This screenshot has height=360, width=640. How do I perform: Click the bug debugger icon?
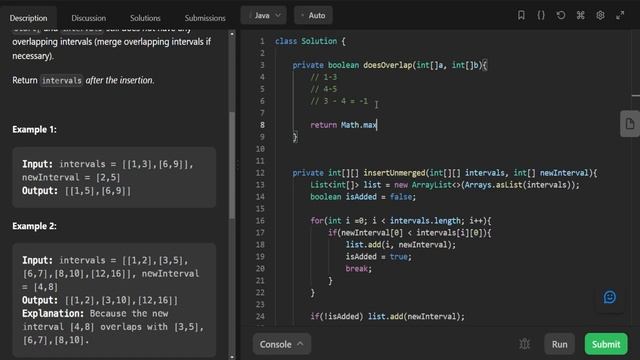coord(525,344)
